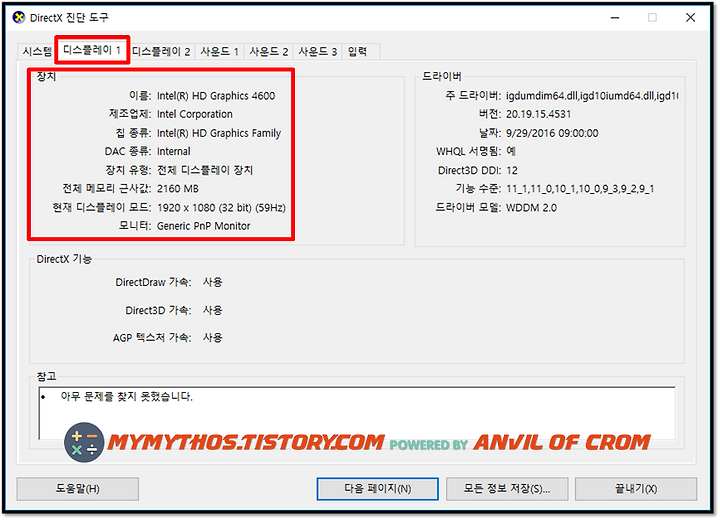The height and width of the screenshot is (520, 720).
Task: Click the driver version 20.19.15.4531
Action: pos(539,114)
